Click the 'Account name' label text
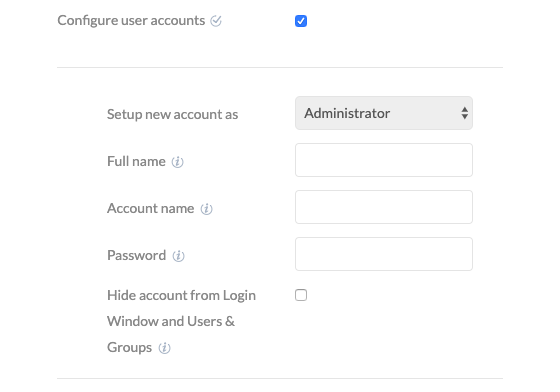560x392 pixels. (151, 208)
